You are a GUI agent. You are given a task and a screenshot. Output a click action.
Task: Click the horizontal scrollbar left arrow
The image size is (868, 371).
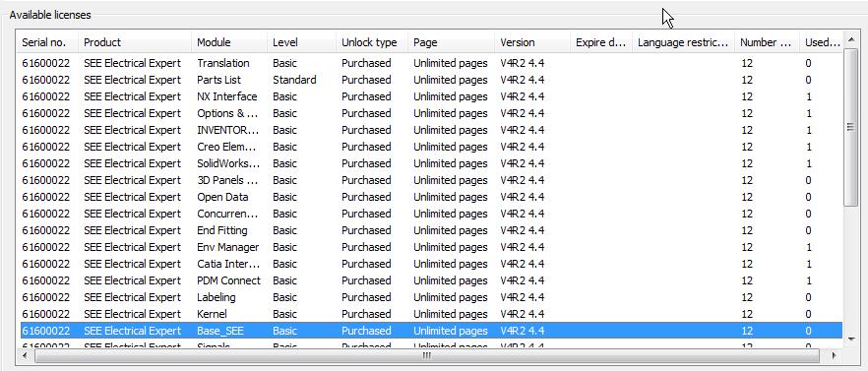tap(26, 355)
